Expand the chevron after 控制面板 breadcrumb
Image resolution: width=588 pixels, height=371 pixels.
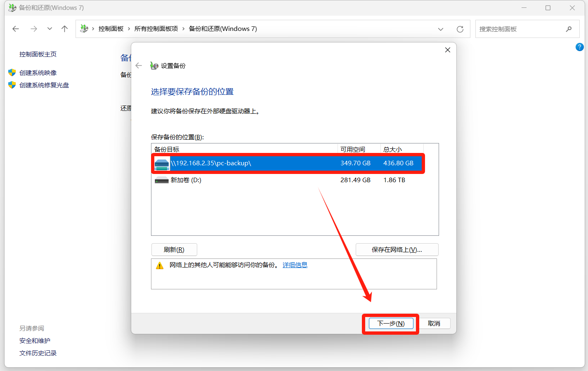(129, 29)
